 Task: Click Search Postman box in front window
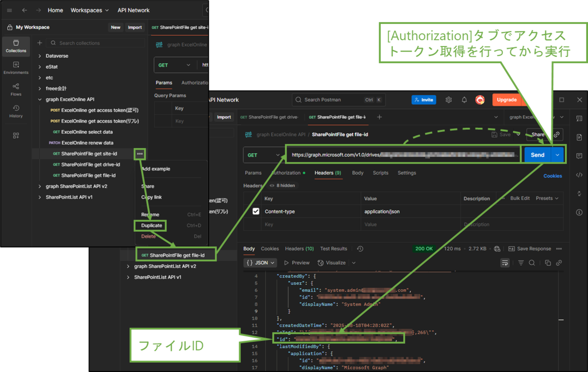[x=339, y=100]
